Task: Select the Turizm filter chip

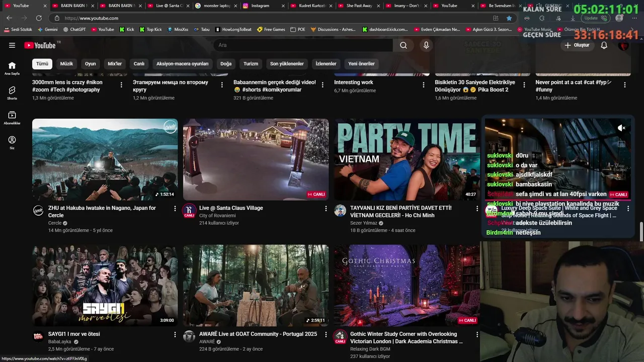Action: 251,64
